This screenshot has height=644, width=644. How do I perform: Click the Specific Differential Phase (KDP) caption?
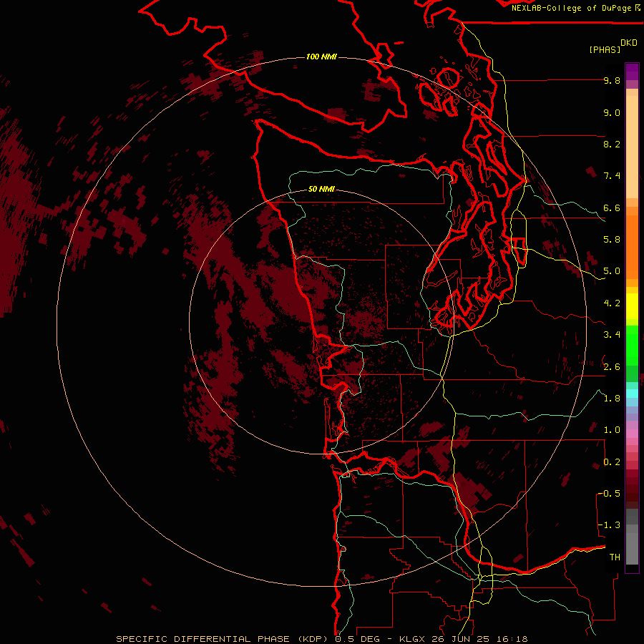pos(222,639)
